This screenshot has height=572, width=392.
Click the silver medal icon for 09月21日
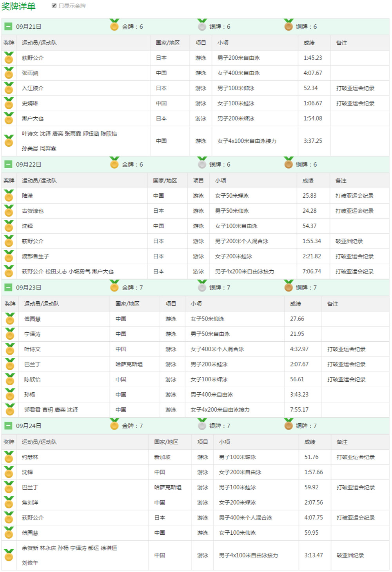click(x=202, y=27)
